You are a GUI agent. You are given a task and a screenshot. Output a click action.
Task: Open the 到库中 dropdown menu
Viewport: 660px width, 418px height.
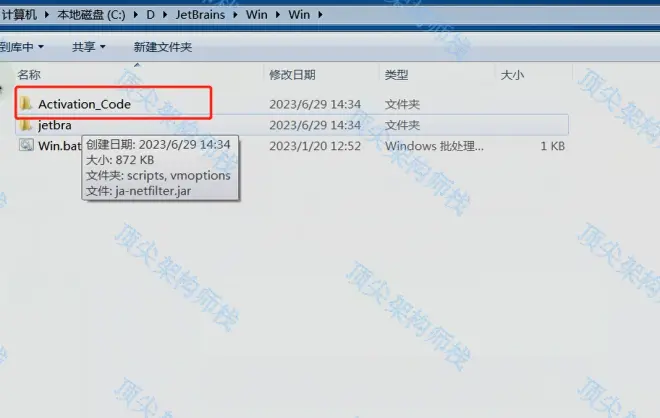(x=22, y=47)
